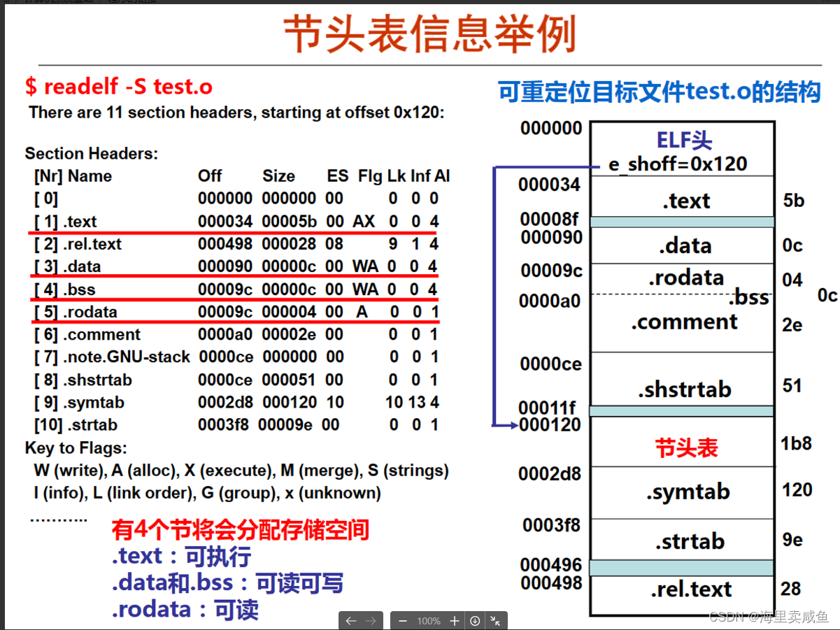Image resolution: width=840 pixels, height=630 pixels.
Task: Zoom in with the plus icon
Action: tap(455, 621)
